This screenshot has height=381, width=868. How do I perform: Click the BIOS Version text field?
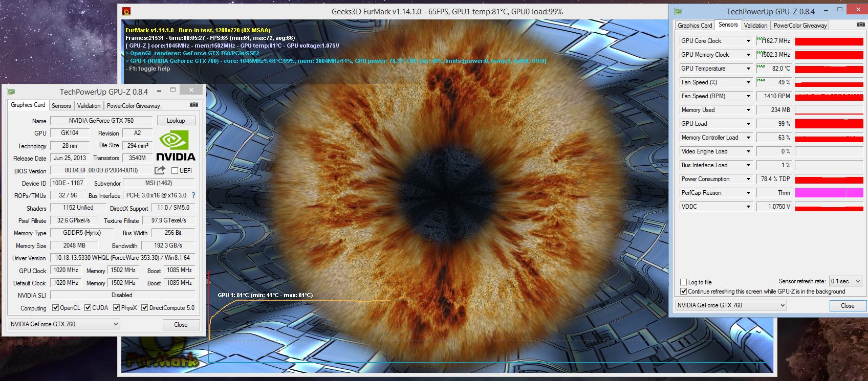tap(101, 170)
